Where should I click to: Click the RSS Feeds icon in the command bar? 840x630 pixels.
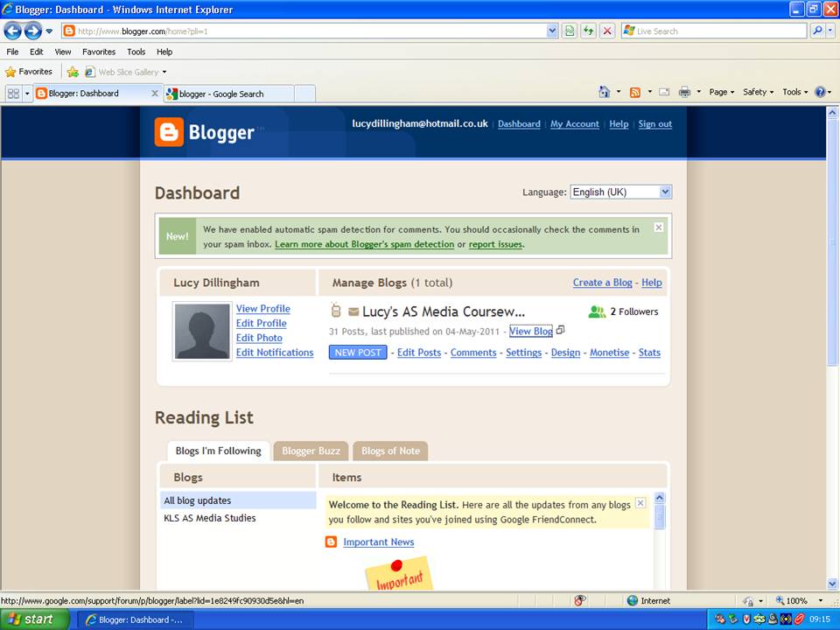coord(635,92)
